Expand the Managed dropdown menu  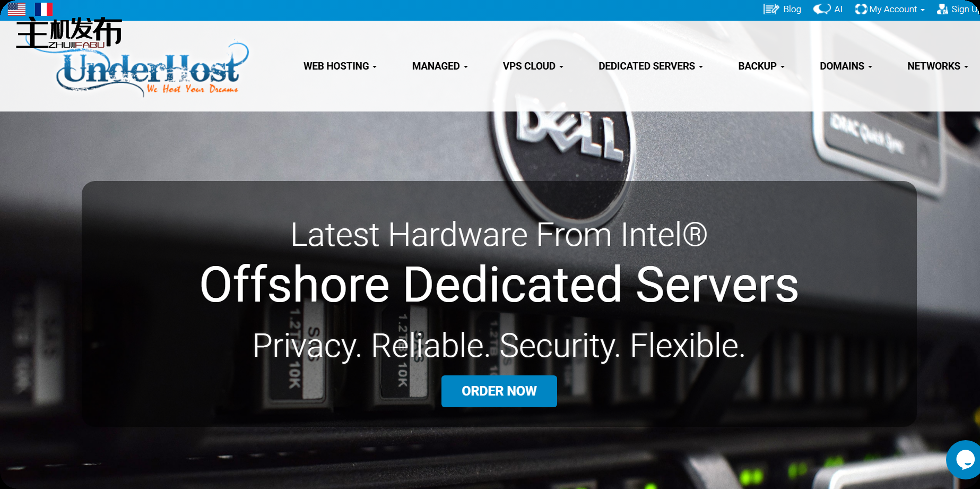click(440, 66)
